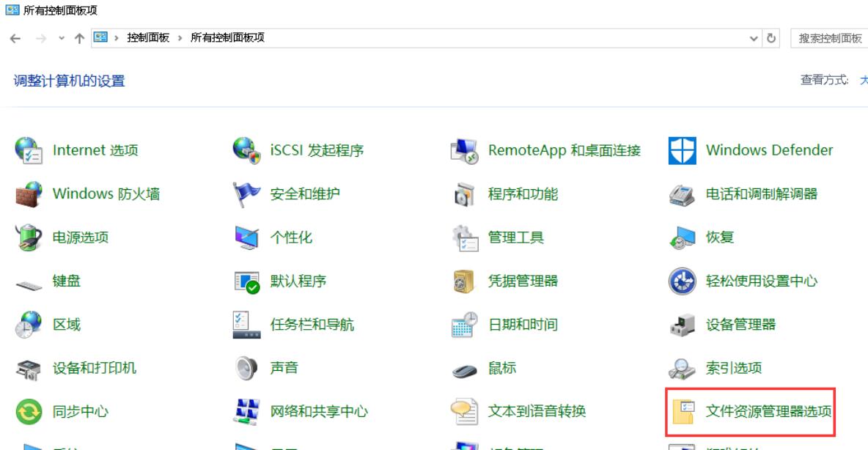This screenshot has width=868, height=450.
Task: Open the Internet 选项 globe icon
Action: [x=29, y=150]
